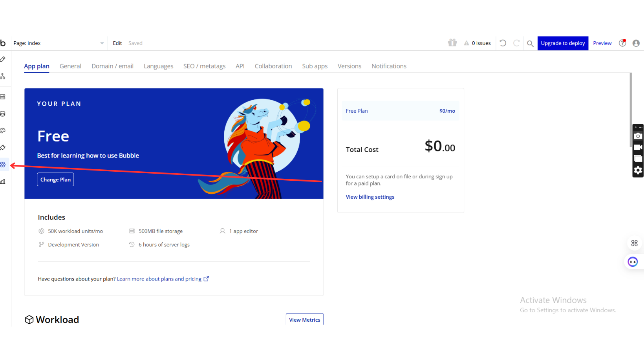Open the Data tab database icon

point(3,114)
